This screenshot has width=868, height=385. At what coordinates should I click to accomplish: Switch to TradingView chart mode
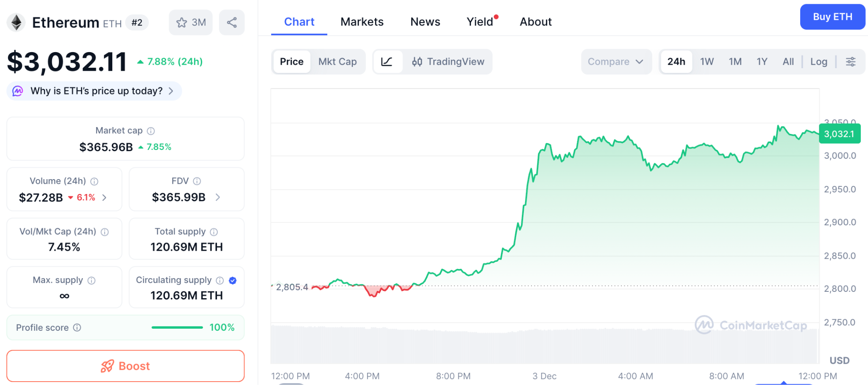448,62
